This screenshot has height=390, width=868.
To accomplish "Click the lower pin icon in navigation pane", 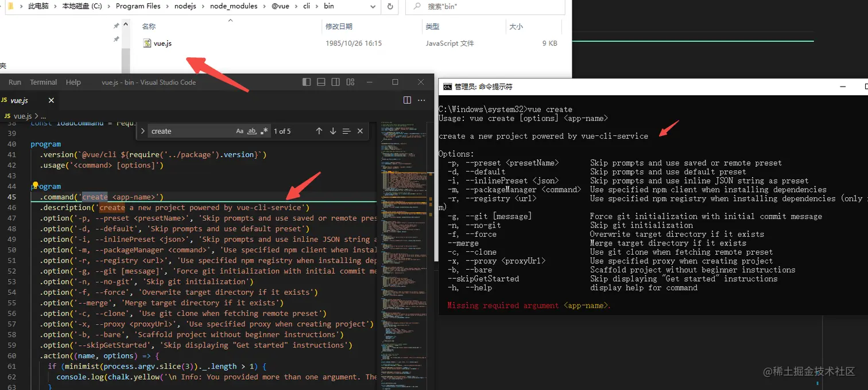I will click(x=117, y=39).
